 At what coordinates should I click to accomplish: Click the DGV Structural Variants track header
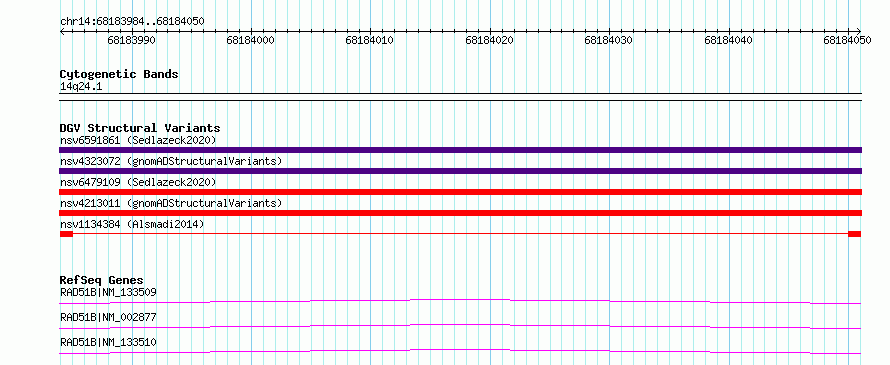tap(140, 128)
